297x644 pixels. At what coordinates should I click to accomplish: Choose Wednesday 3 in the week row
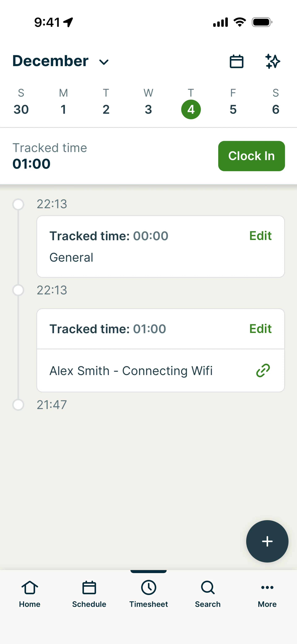[x=148, y=109]
